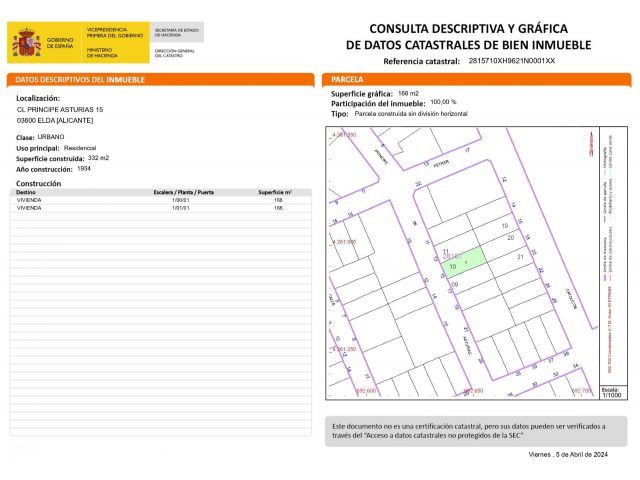Screen dimensions: 640x480
Task: Select the green highlighted parcel on map
Action: [464, 262]
